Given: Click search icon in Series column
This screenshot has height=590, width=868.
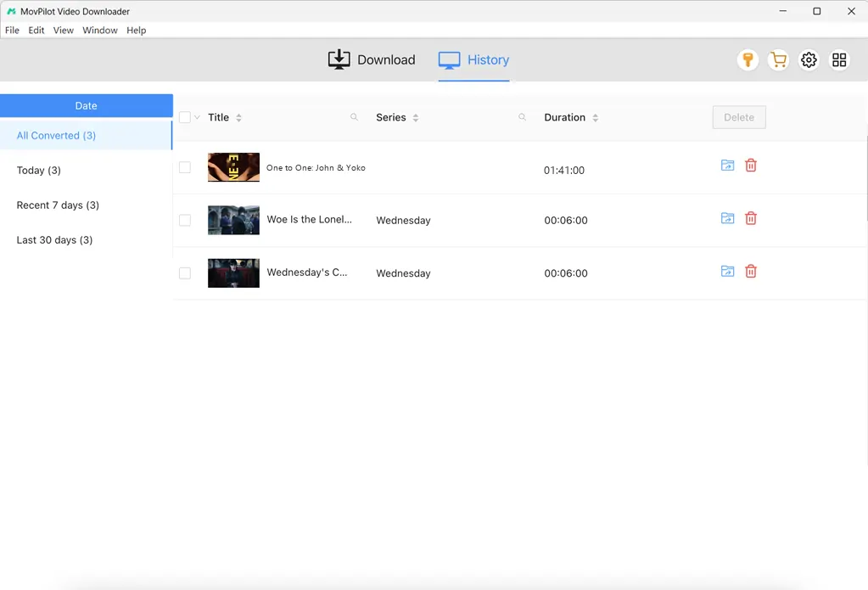Looking at the screenshot, I should click(522, 117).
